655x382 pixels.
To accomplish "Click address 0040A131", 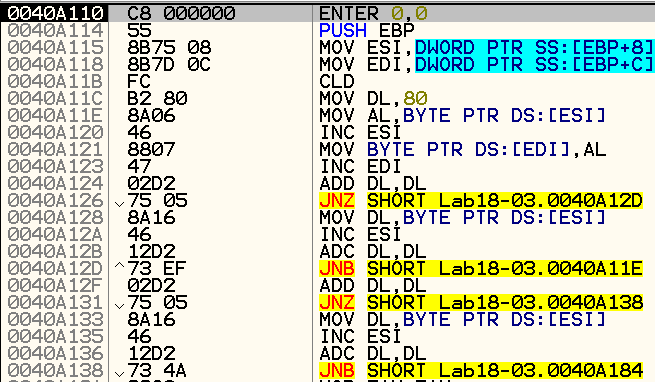I will pos(55,303).
